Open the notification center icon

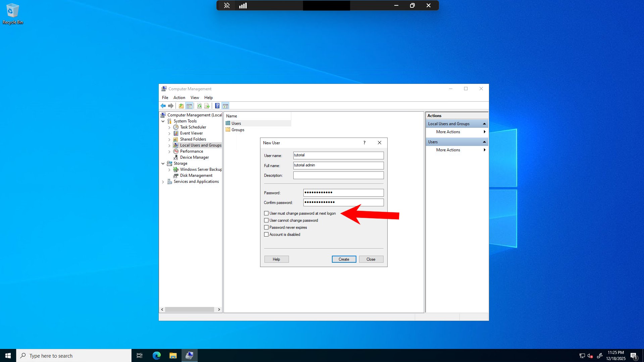click(x=634, y=356)
